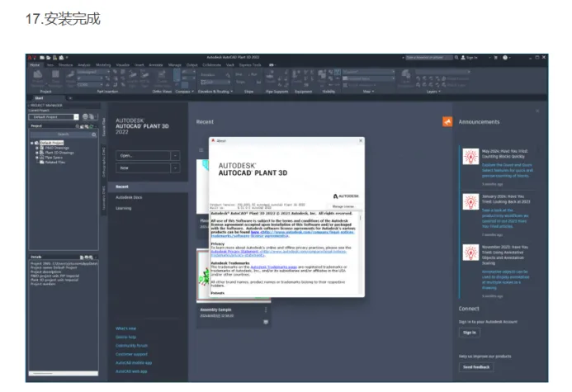The height and width of the screenshot is (392, 572).
Task: Click the green refresh icon in Project panel header
Action: click(x=91, y=126)
